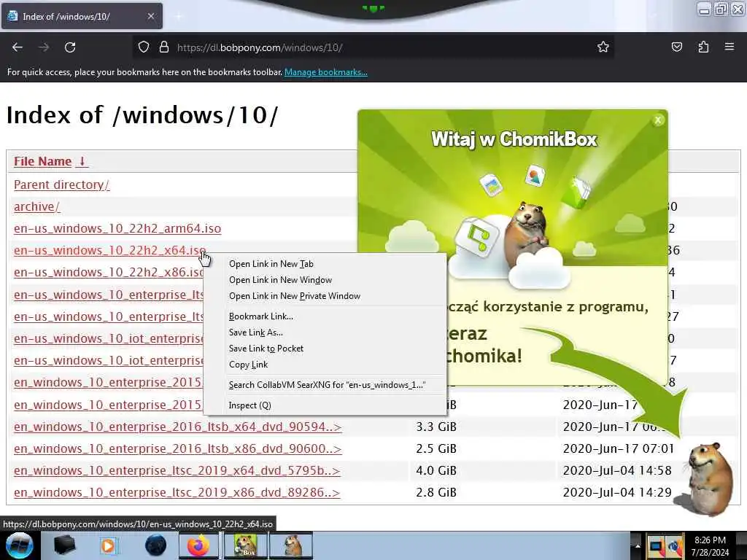Click the taskbar clock showing 8:26 PM
747x560 pixels.
(710, 546)
